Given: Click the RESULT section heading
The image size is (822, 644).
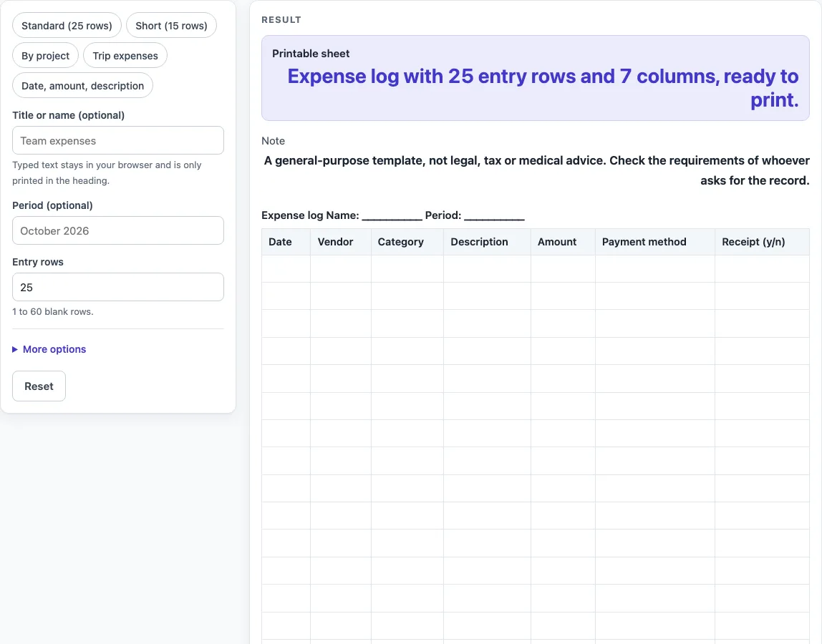Looking at the screenshot, I should pyautogui.click(x=281, y=20).
